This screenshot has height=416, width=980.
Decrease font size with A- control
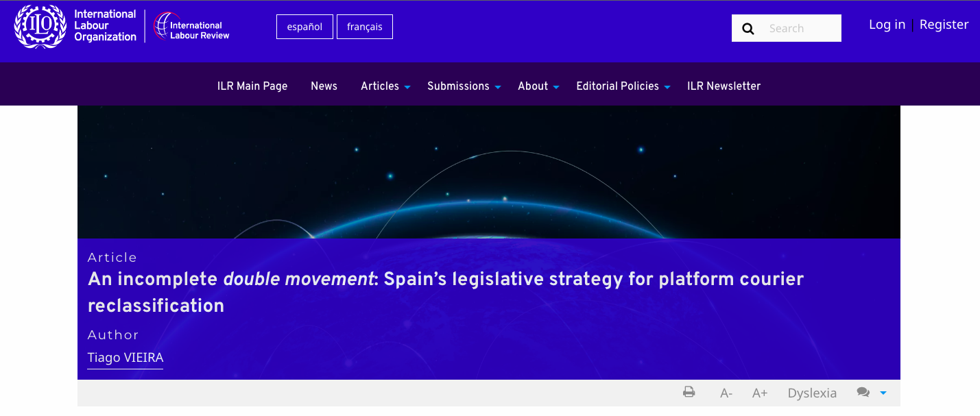(726, 393)
